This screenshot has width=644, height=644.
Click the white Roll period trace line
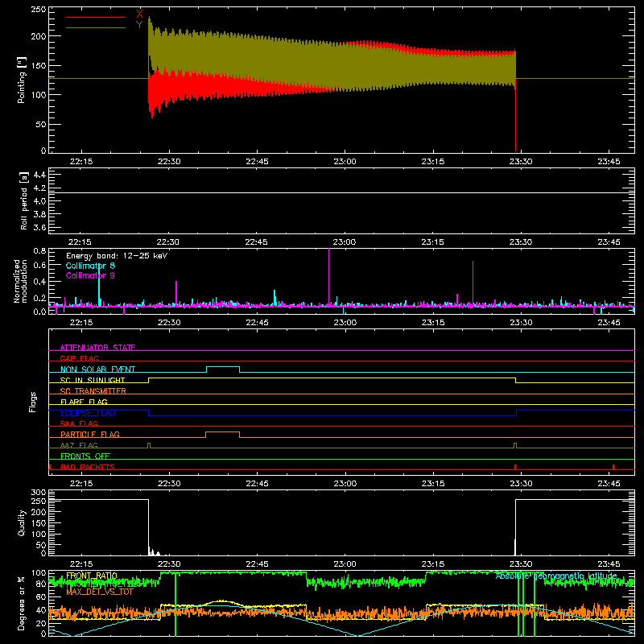341,192
